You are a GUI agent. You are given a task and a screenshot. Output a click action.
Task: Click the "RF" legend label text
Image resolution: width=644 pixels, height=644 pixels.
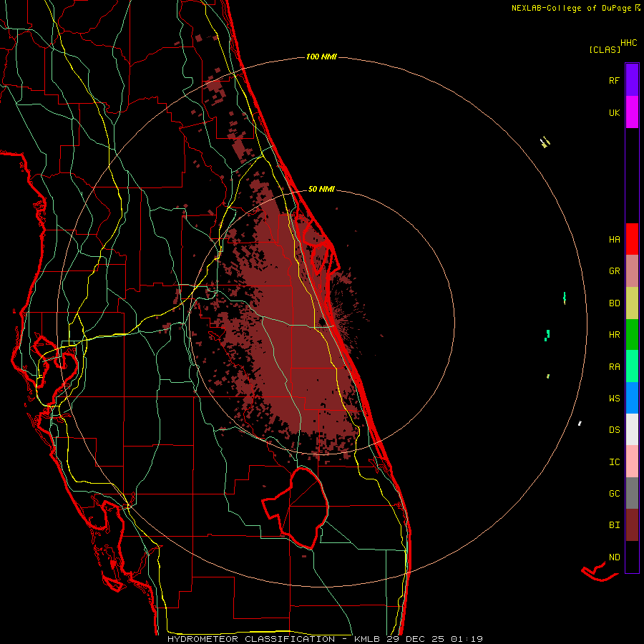(614, 81)
